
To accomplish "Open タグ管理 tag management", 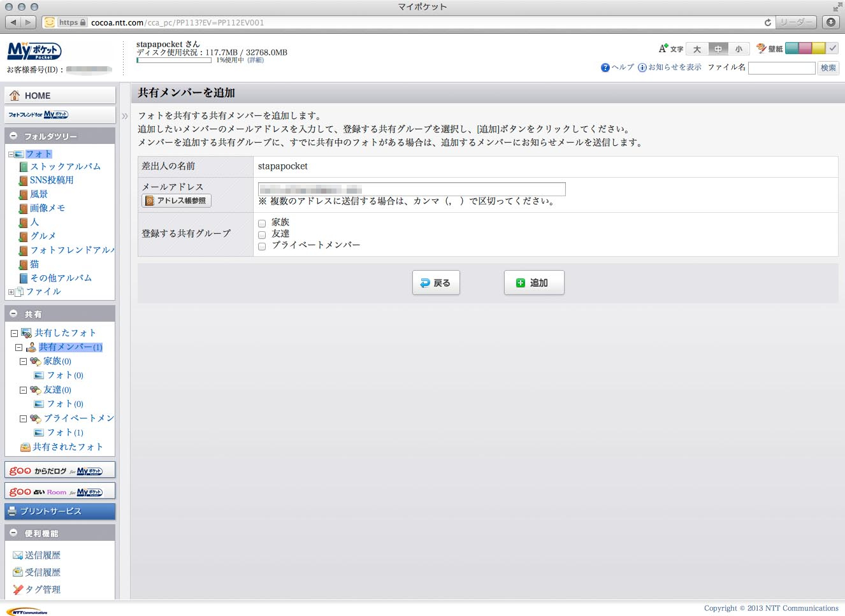I will [38, 589].
